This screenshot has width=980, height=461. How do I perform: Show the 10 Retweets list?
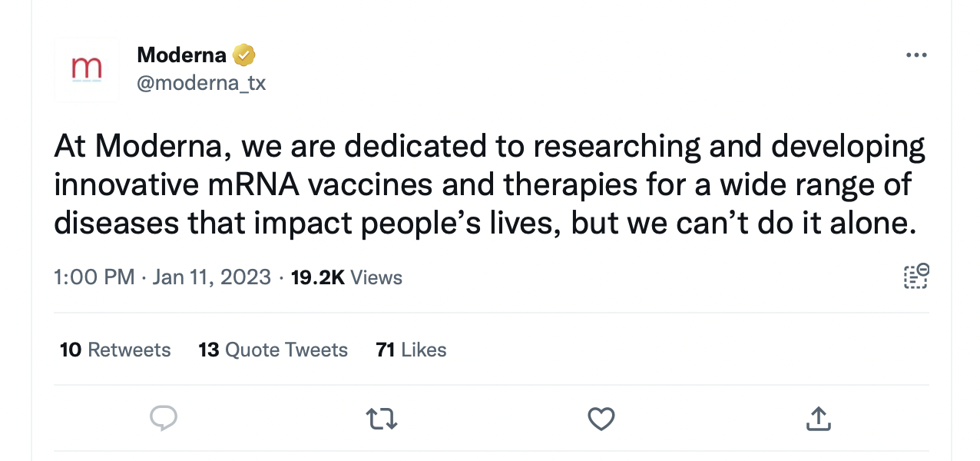click(x=115, y=350)
